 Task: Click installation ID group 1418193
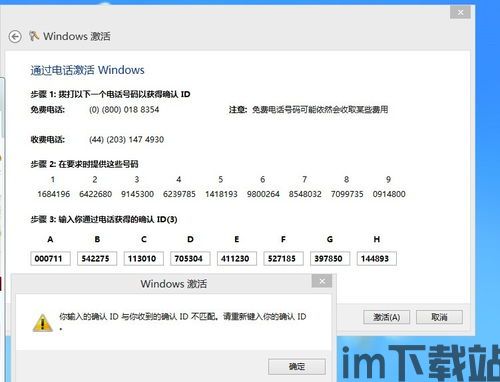click(x=221, y=194)
